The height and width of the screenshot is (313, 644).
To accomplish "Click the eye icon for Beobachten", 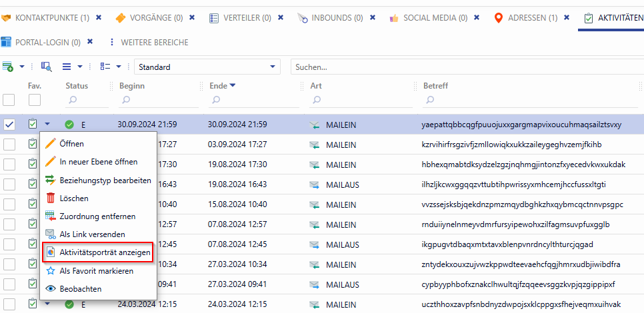I will (x=50, y=289).
